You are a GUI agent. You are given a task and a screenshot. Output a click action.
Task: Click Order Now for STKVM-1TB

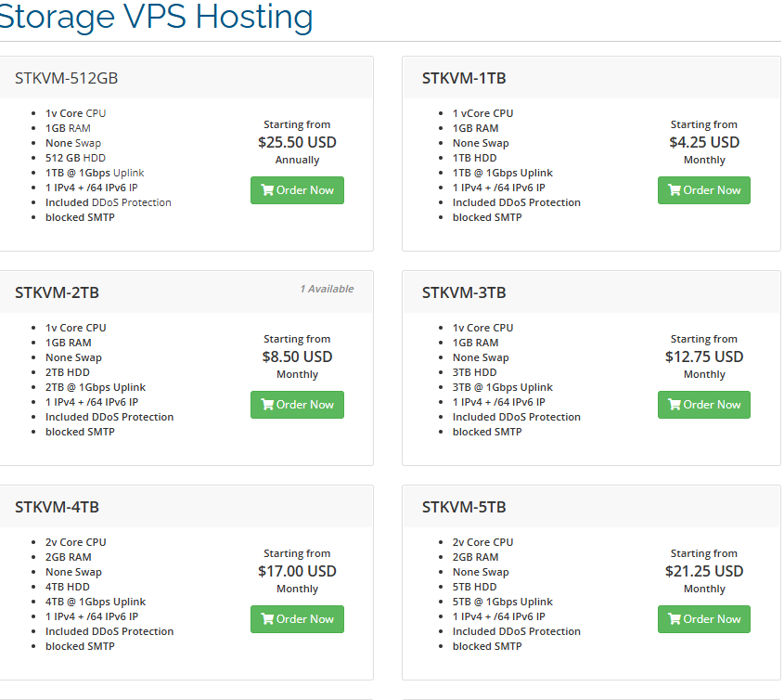(704, 190)
